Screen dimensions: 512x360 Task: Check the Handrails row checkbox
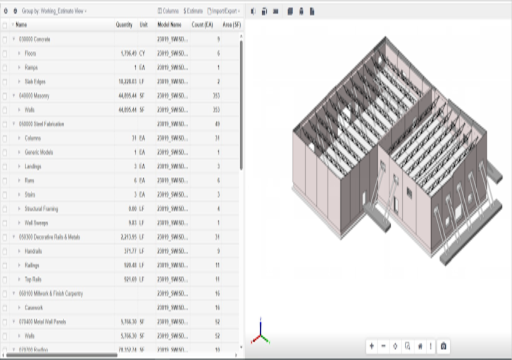coord(5,251)
